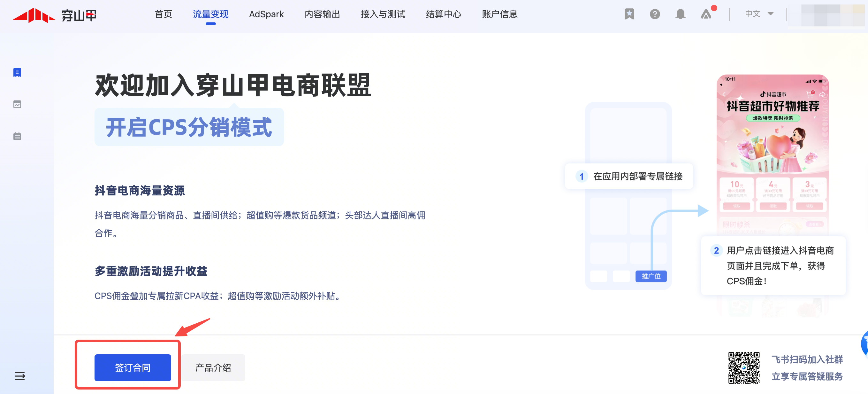
Task: Select the chart sidebar icon
Action: (x=17, y=105)
